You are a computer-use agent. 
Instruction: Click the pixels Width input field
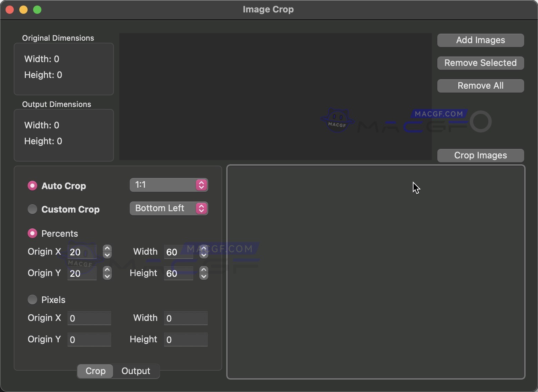[x=185, y=318]
